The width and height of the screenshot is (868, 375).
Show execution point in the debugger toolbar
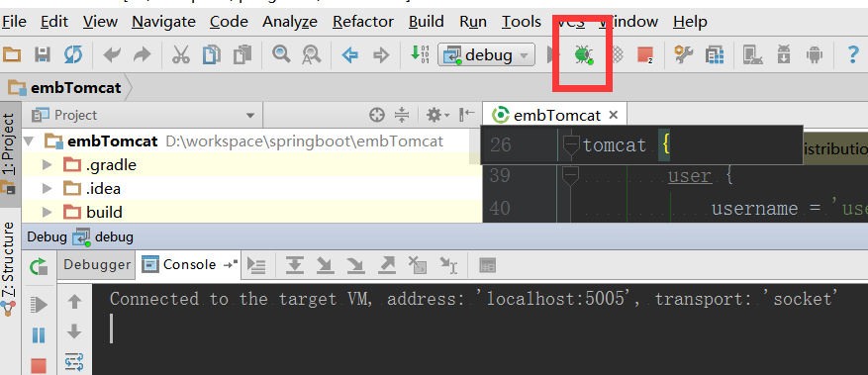(256, 265)
